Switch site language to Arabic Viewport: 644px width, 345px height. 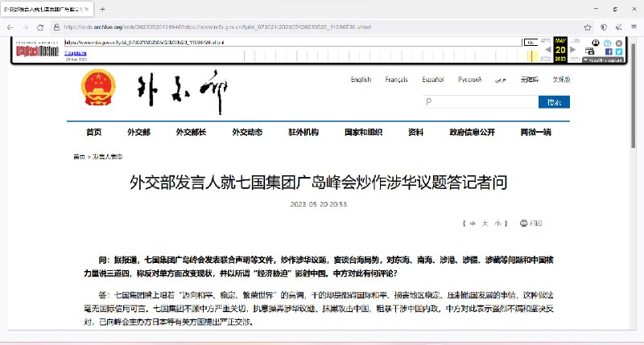coord(501,80)
